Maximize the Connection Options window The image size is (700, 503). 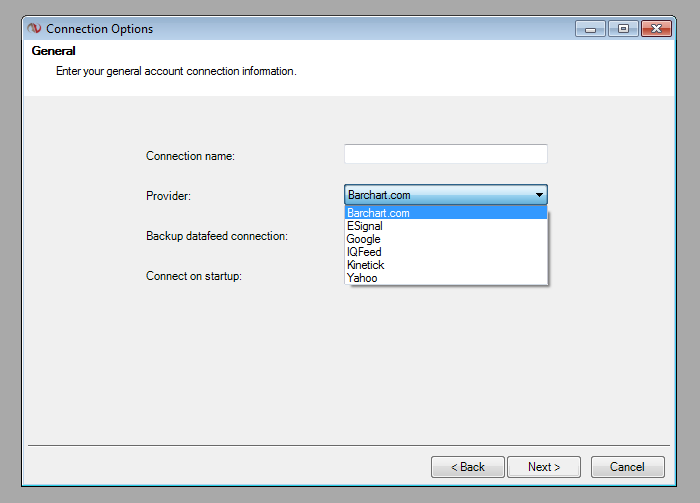pyautogui.click(x=622, y=29)
